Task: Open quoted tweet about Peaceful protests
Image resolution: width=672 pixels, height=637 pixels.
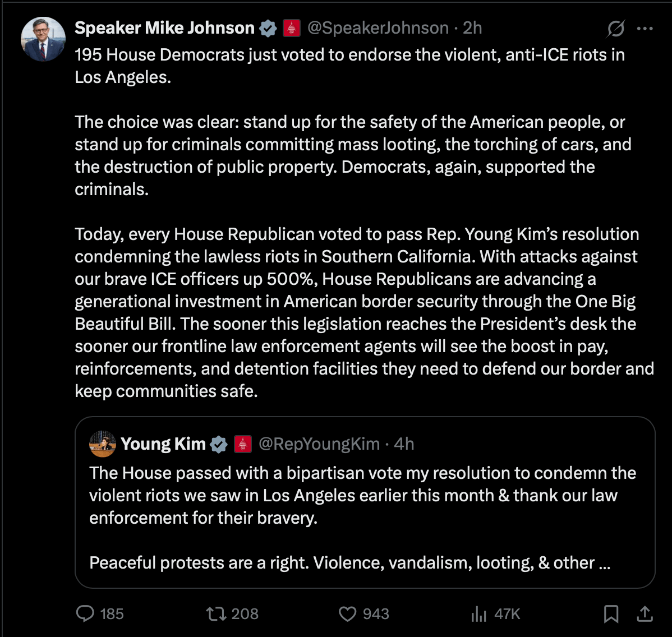Action: 365,502
